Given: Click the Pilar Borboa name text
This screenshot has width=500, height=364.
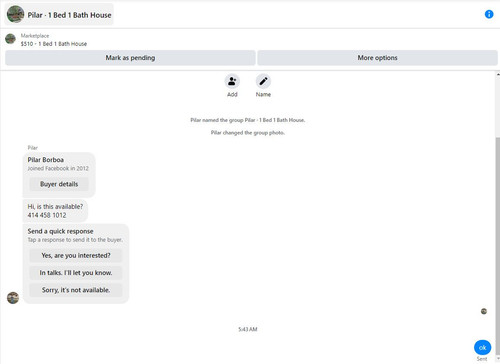Looking at the screenshot, I should coord(46,160).
